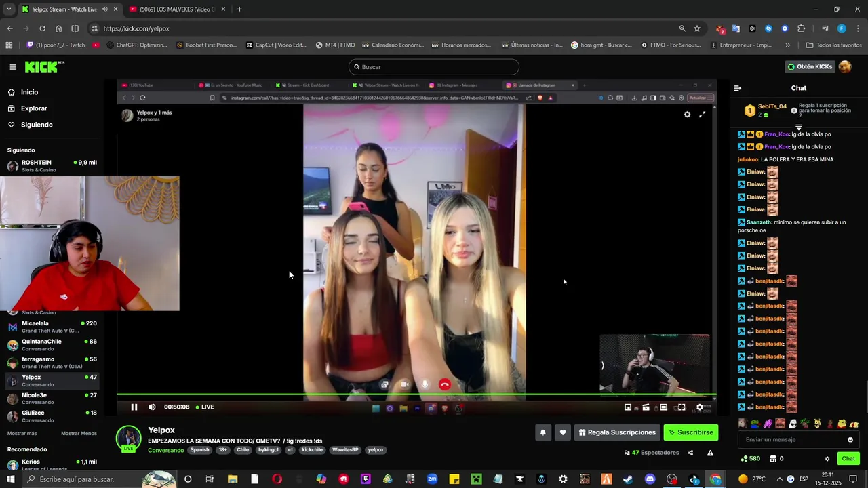
Task: Insert the Winnie the Pooh emote
Action: click(x=842, y=424)
